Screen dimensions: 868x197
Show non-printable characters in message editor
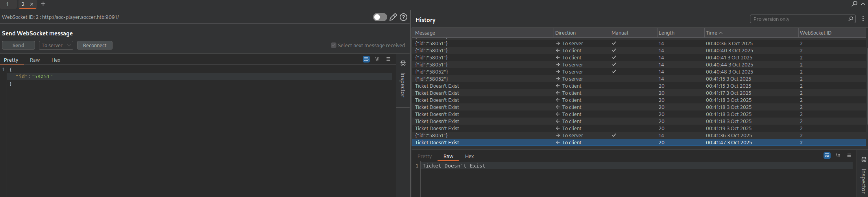pos(377,59)
